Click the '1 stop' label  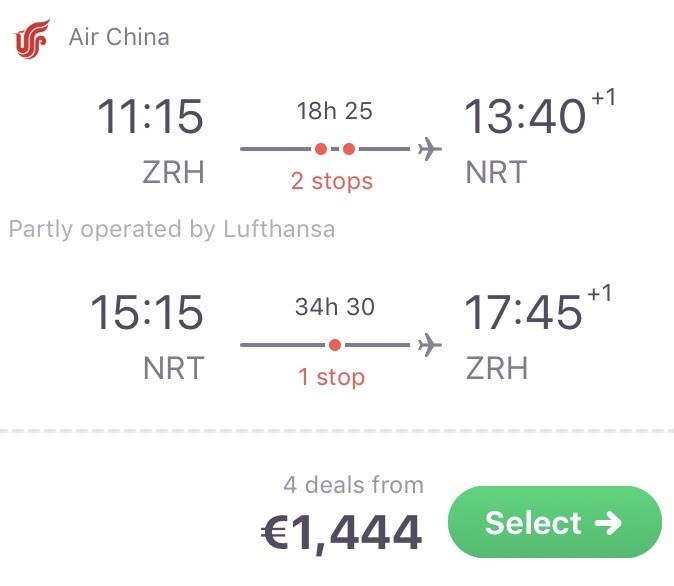[331, 377]
